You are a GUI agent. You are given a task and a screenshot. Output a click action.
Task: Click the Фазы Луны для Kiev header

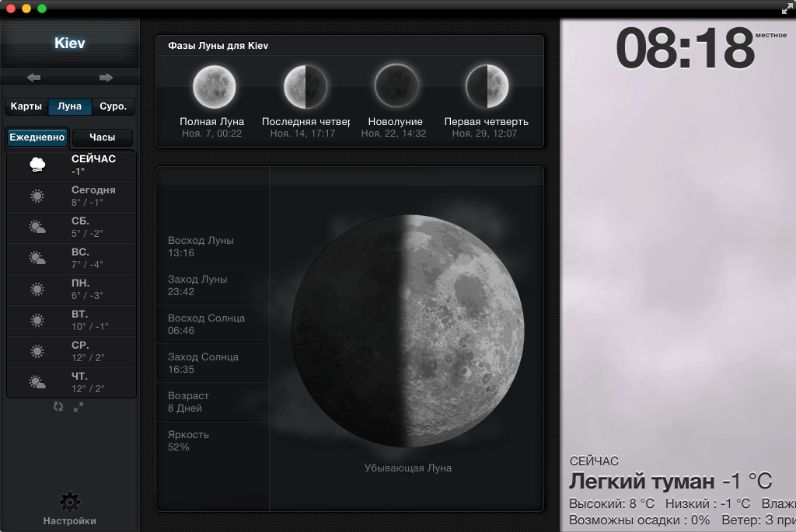(218, 46)
